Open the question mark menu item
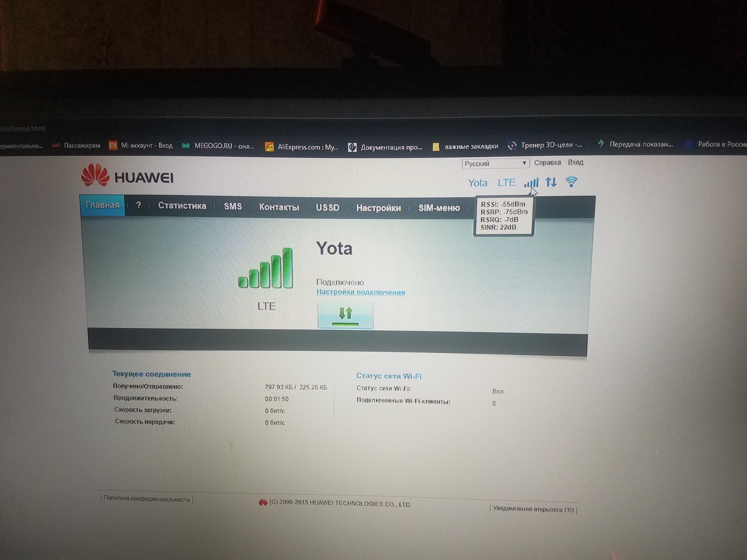The width and height of the screenshot is (747, 560). 138,205
